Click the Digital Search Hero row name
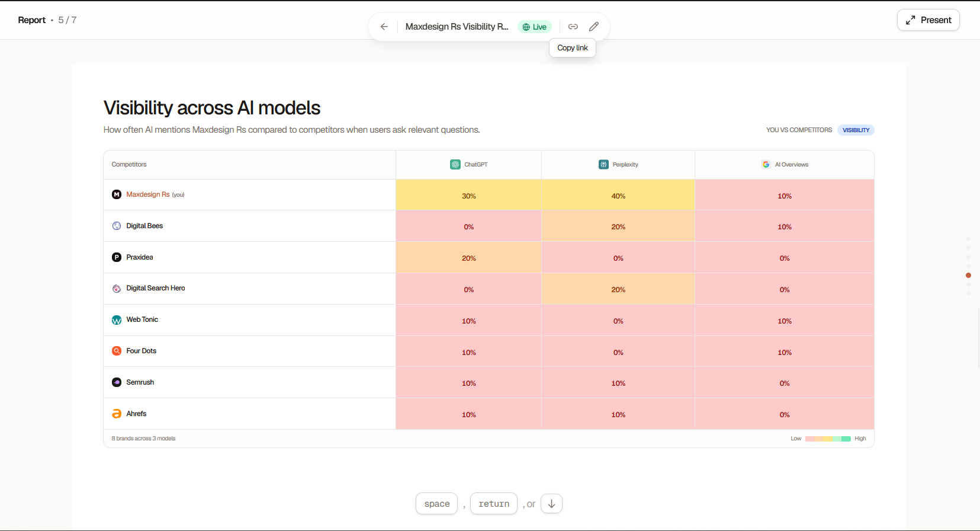The height and width of the screenshot is (531, 980). click(156, 288)
